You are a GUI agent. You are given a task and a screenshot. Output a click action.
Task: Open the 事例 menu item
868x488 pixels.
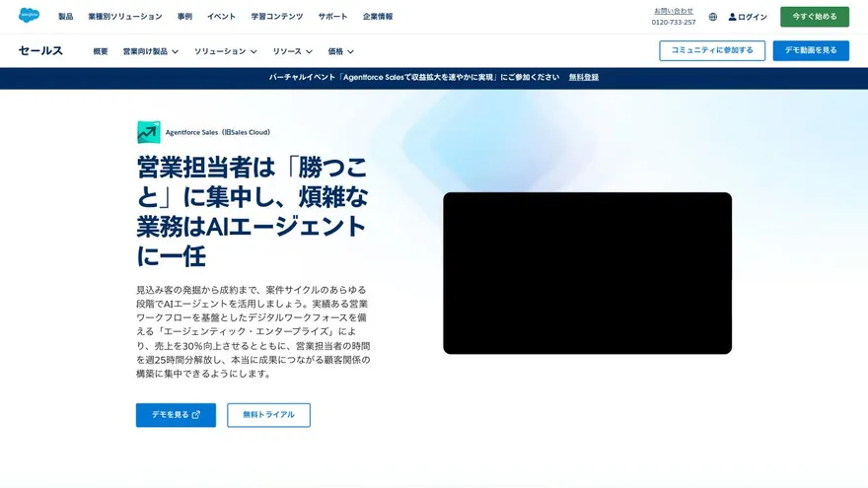(x=184, y=17)
